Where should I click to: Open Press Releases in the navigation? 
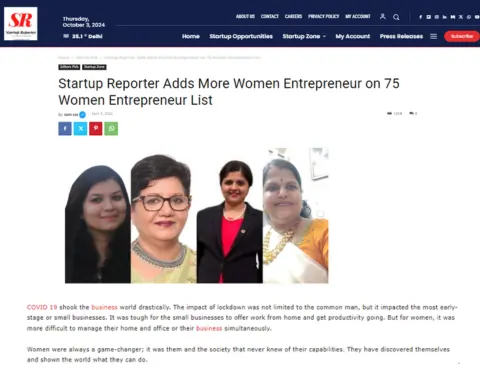tap(401, 36)
